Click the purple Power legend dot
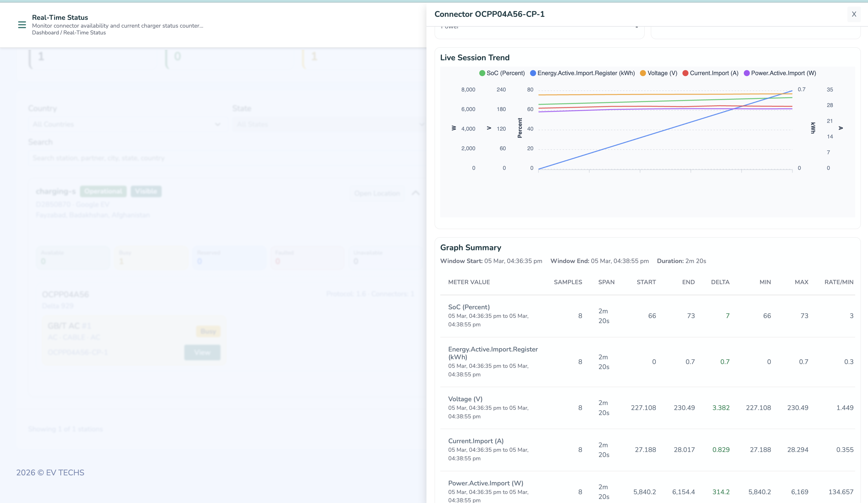868x503 pixels. pos(746,73)
